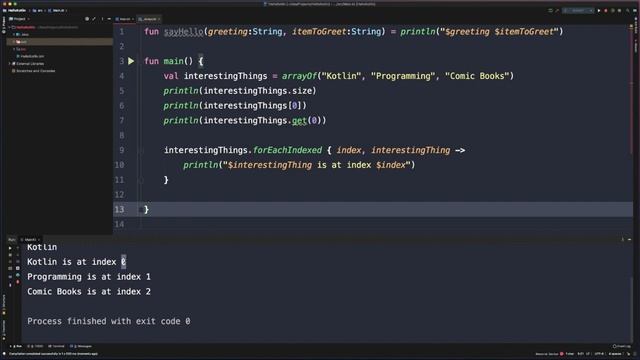This screenshot has width=640, height=360.
Task: Close the second editor tab
Action: [x=159, y=19]
